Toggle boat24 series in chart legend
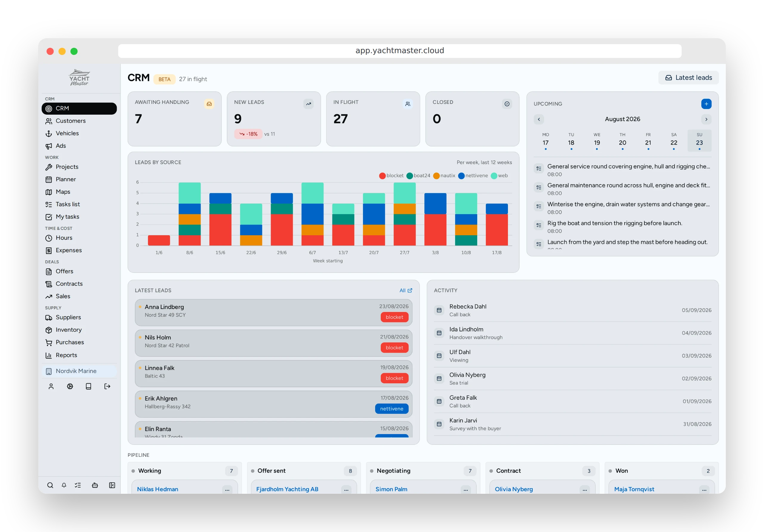The image size is (764, 532). [x=418, y=176]
